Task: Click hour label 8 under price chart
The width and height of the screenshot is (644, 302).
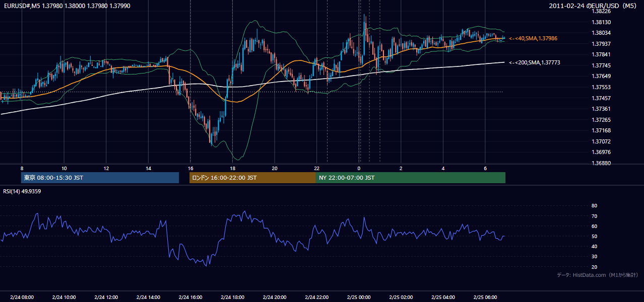Action: coord(22,168)
